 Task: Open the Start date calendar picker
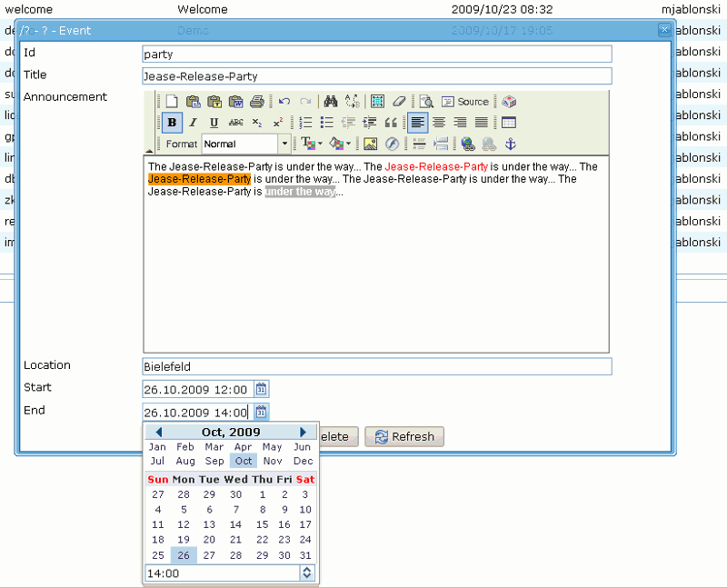coord(262,389)
